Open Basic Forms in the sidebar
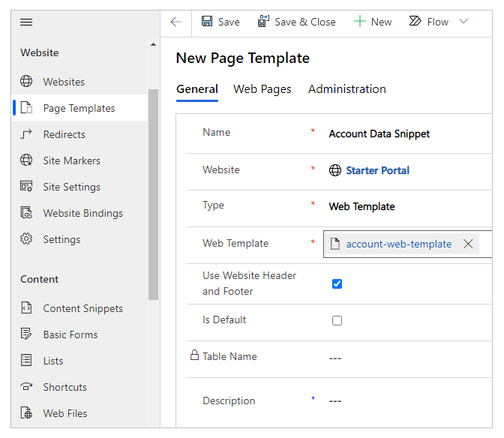This screenshot has width=504, height=438. [x=70, y=334]
